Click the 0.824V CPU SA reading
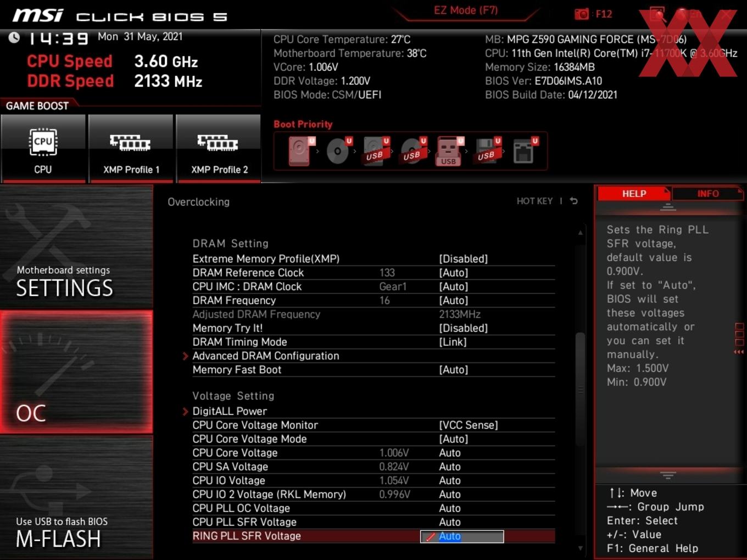The height and width of the screenshot is (560, 747). point(394,467)
